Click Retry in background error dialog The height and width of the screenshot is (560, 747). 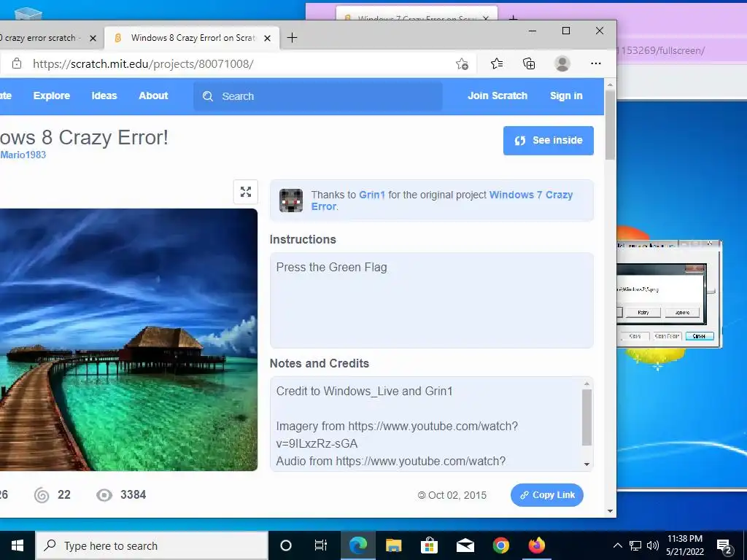643,312
